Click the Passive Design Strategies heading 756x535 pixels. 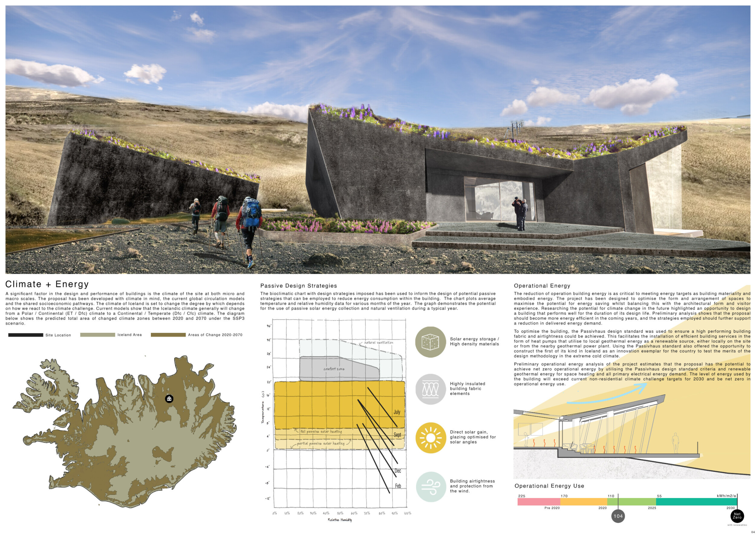[298, 286]
